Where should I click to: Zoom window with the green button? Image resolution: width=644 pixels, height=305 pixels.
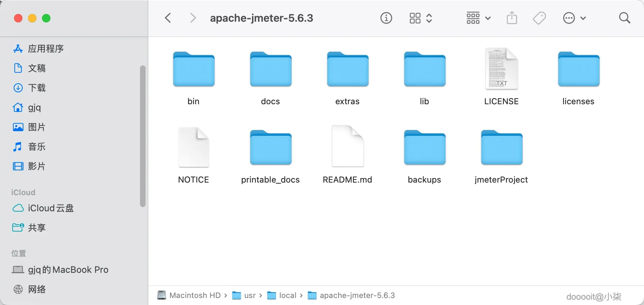(x=46, y=18)
